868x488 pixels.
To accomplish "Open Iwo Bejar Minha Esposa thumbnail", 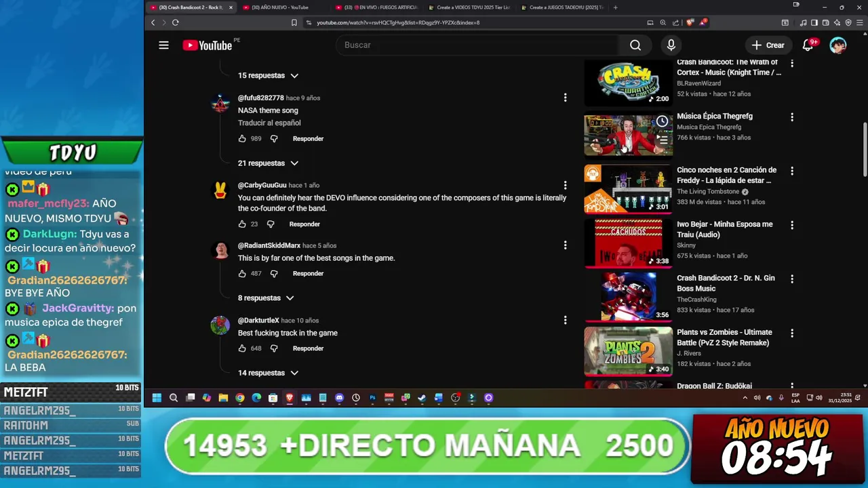I will (629, 243).
